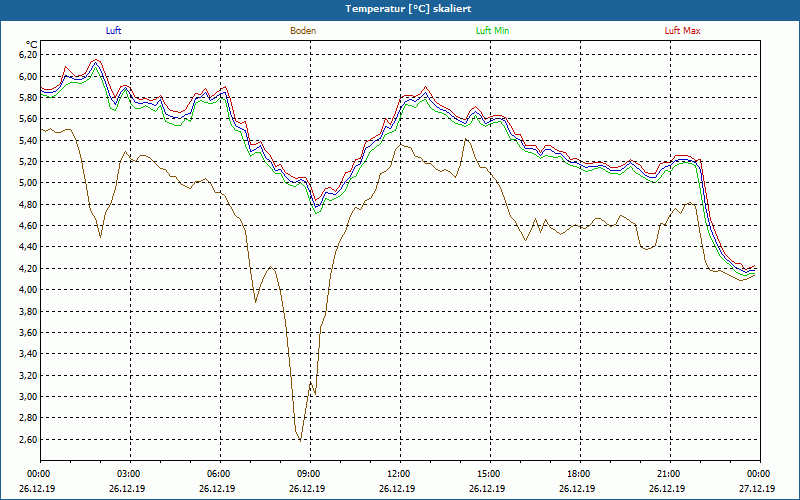This screenshot has height=500, width=800.
Task: Click the '5,80' y-axis value
Action: (x=29, y=97)
